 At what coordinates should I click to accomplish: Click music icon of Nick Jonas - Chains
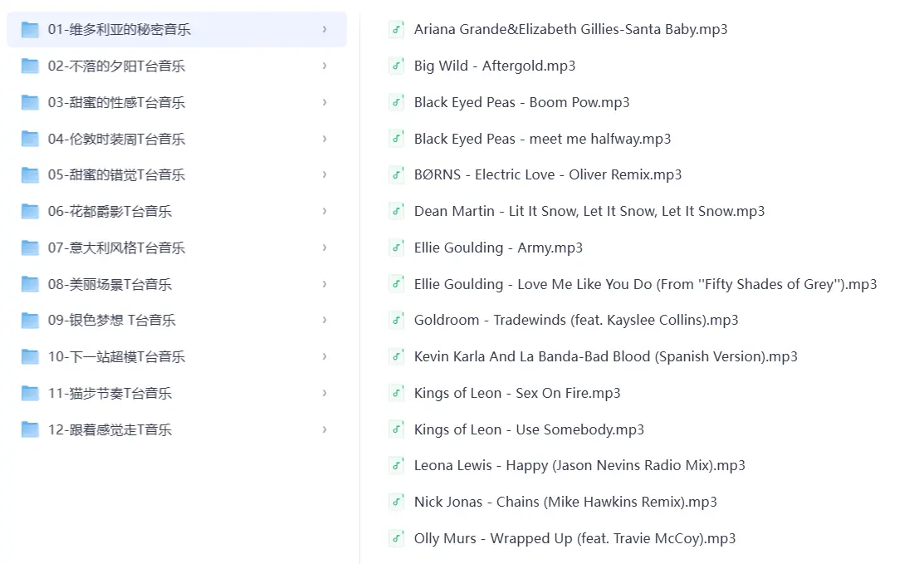397,503
